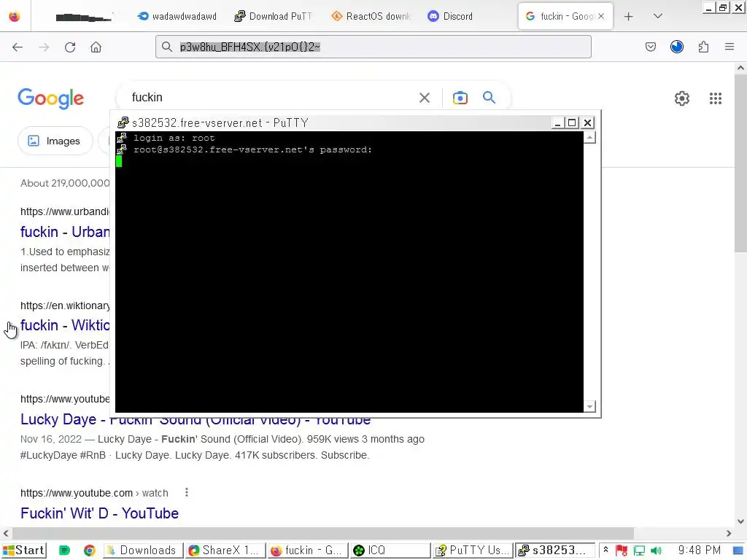Open Google settings gear
747x560 pixels.
[x=682, y=98]
